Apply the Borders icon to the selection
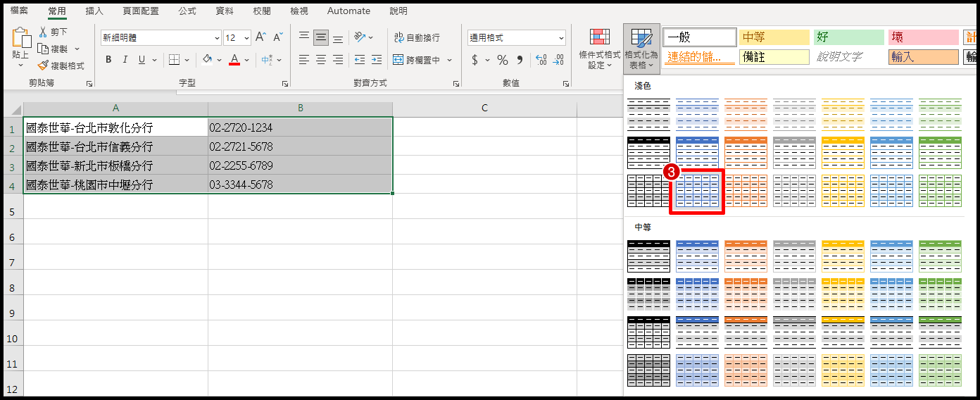The image size is (980, 400). tap(174, 60)
